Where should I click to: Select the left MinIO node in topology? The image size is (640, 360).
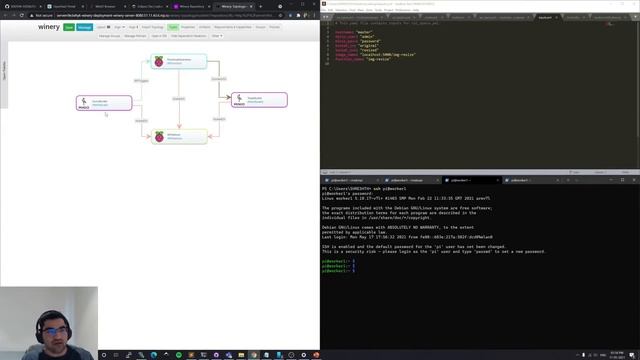(104, 103)
